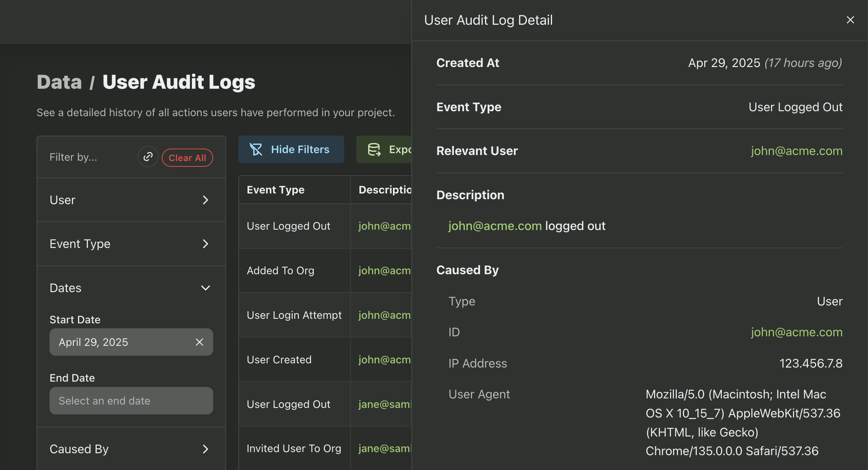Click the User Audit Logs page title
Viewport: 868px width, 470px height.
pos(179,82)
